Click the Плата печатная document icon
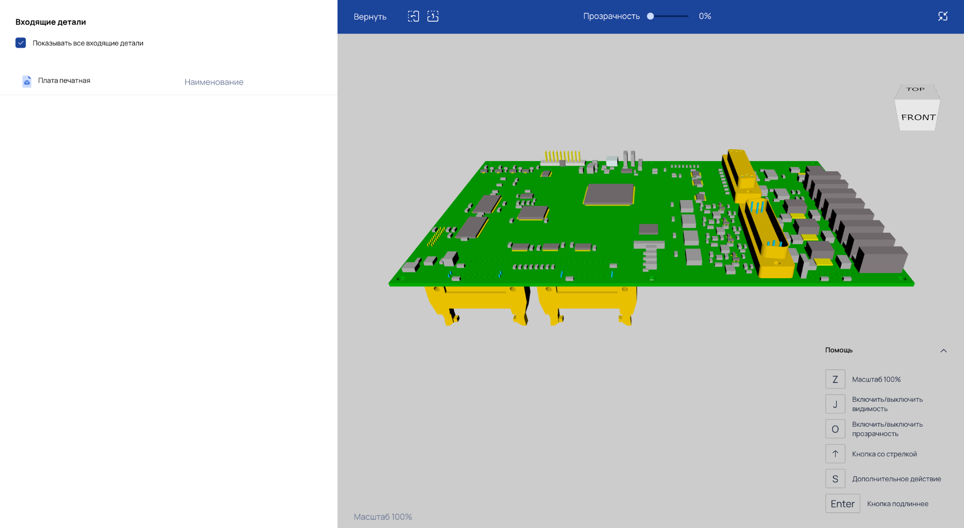 pos(26,81)
